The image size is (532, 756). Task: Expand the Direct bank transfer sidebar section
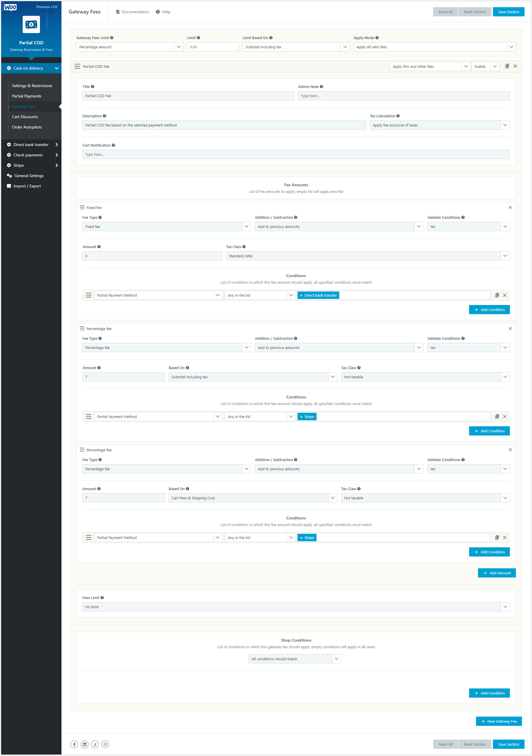(57, 145)
